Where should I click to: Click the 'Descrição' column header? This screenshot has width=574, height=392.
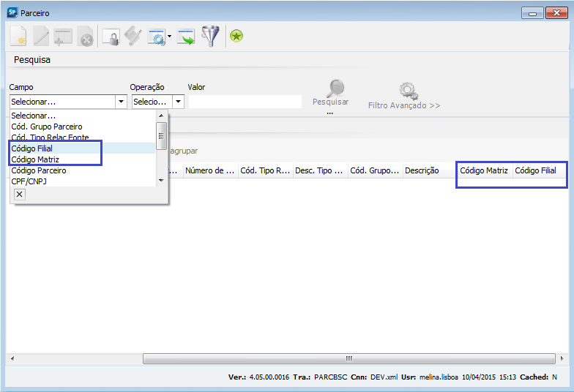pyautogui.click(x=430, y=170)
